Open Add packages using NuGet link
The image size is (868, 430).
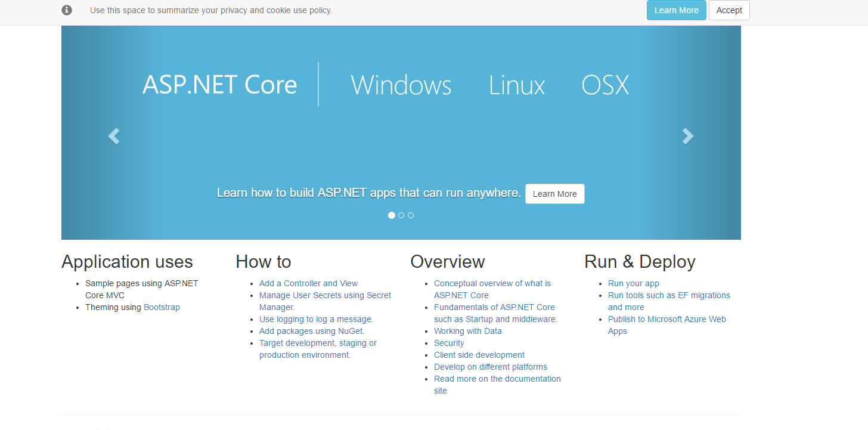click(312, 331)
